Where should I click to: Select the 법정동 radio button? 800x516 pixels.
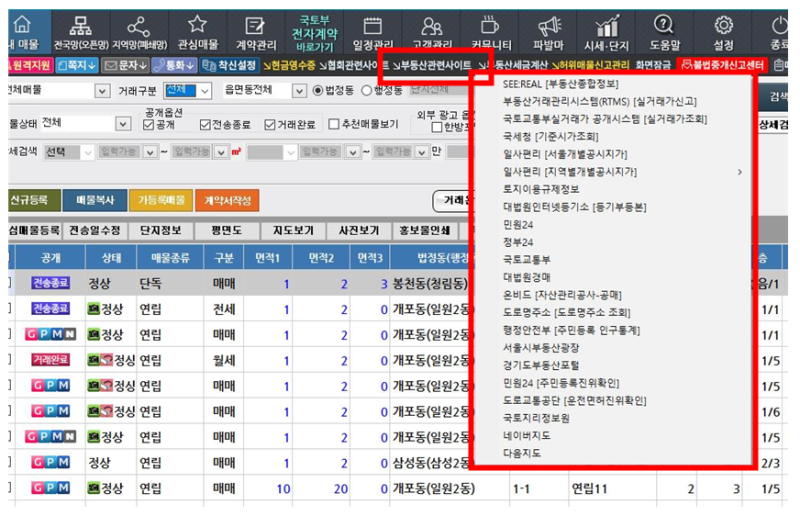click(317, 90)
